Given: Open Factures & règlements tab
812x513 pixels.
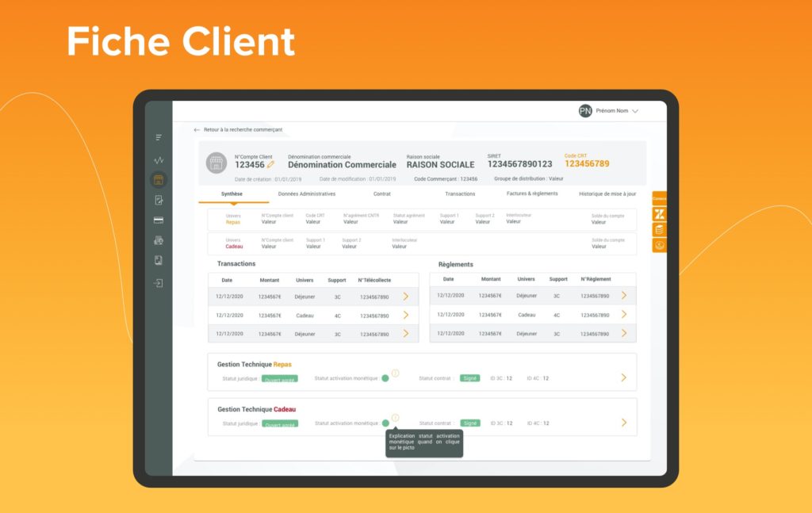Looking at the screenshot, I should pos(532,193).
